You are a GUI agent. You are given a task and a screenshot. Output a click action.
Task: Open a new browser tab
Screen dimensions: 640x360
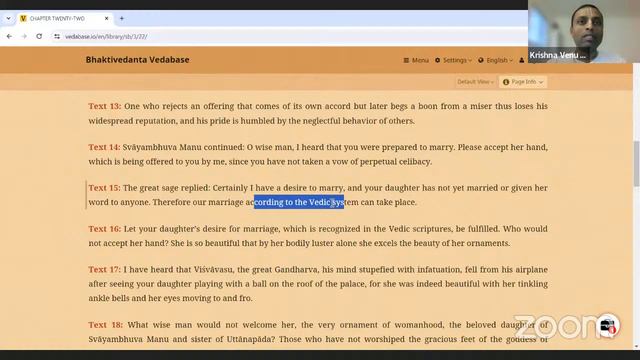pyautogui.click(x=122, y=18)
